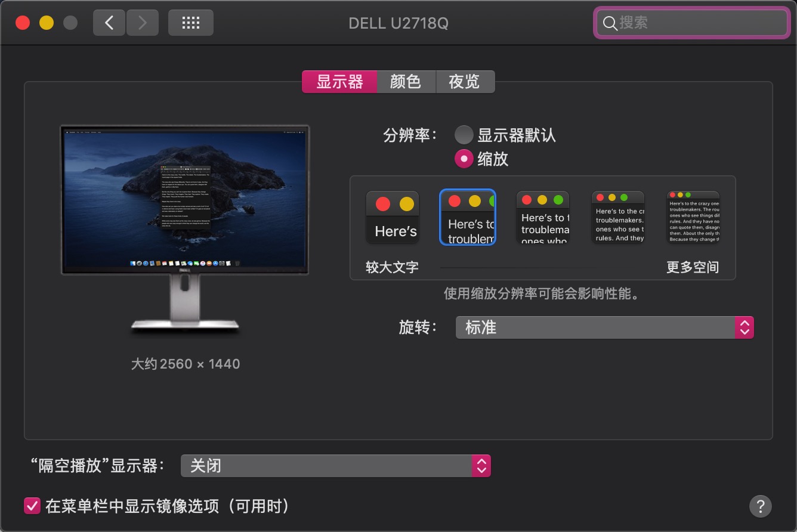Viewport: 797px width, 532px height.
Task: Select the rightmost 更多空间 scaling option
Action: [693, 217]
